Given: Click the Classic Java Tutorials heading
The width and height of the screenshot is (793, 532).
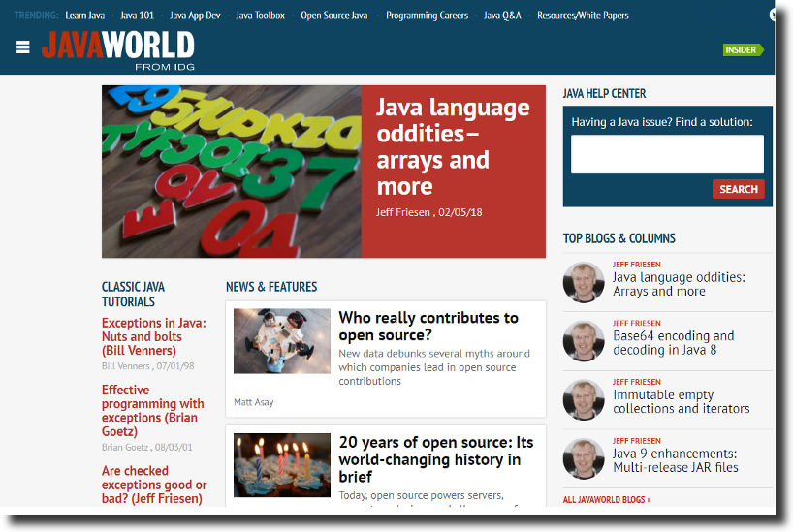Looking at the screenshot, I should tap(133, 295).
